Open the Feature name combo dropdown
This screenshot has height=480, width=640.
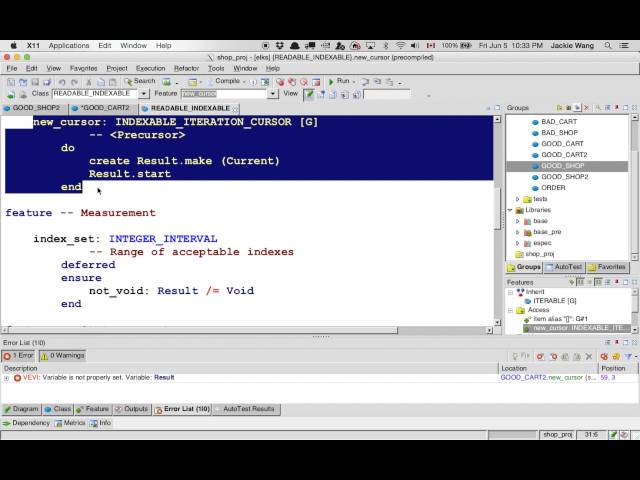click(273, 94)
